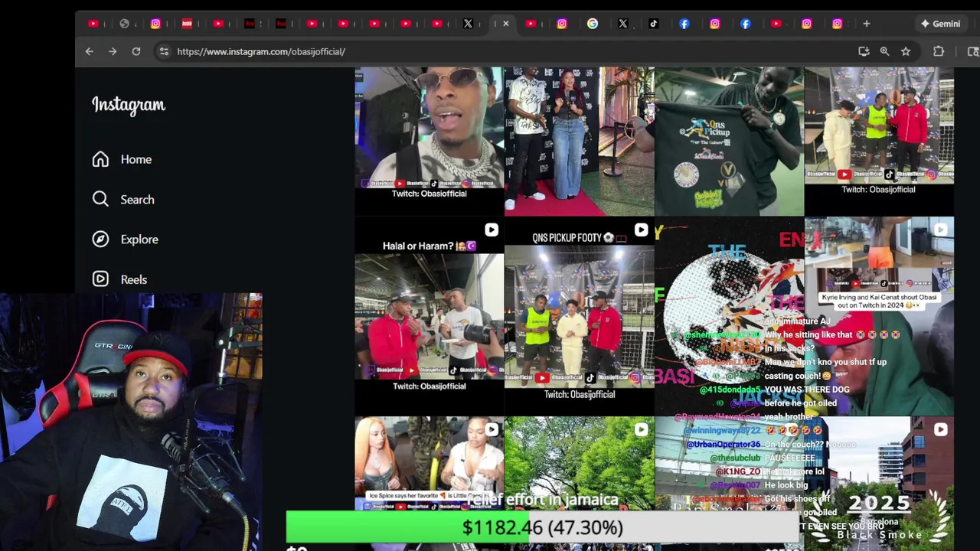The height and width of the screenshot is (551, 980).
Task: Switch to the globe-icon tab
Action: click(125, 24)
